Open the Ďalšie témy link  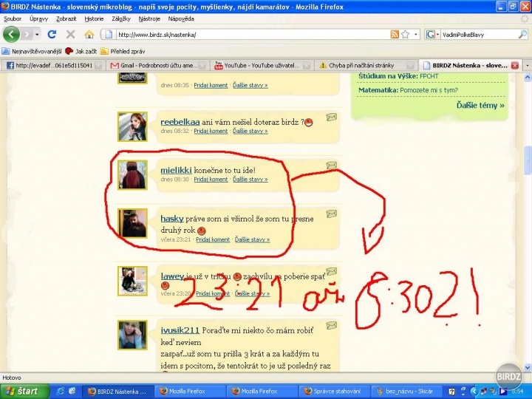(x=480, y=105)
